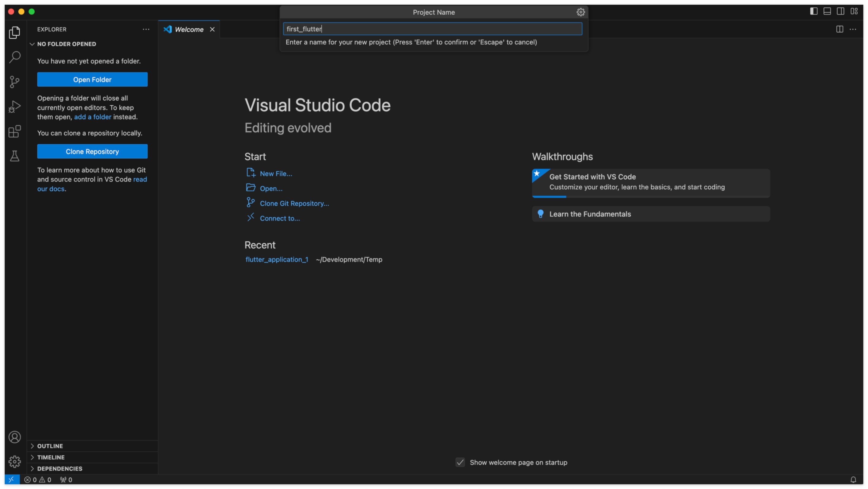Open the Testing flask view
Viewport: 868px width, 489px height.
tap(14, 156)
